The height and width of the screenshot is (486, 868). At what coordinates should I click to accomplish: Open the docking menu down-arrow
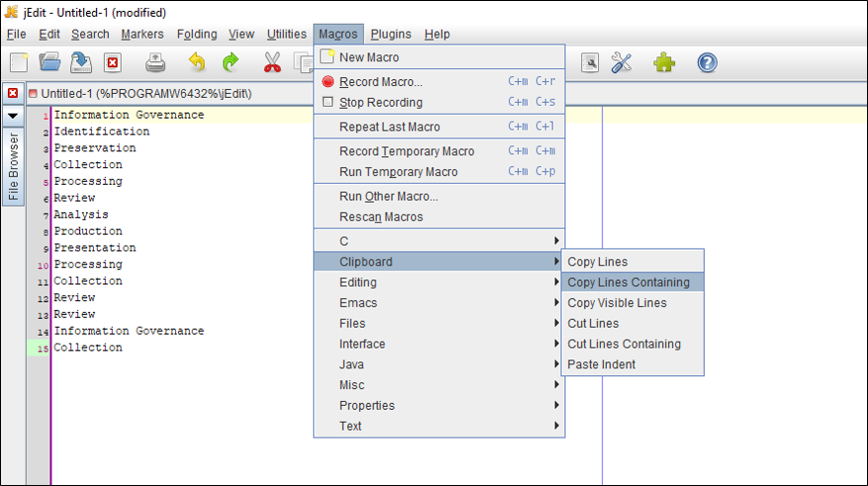coord(13,117)
